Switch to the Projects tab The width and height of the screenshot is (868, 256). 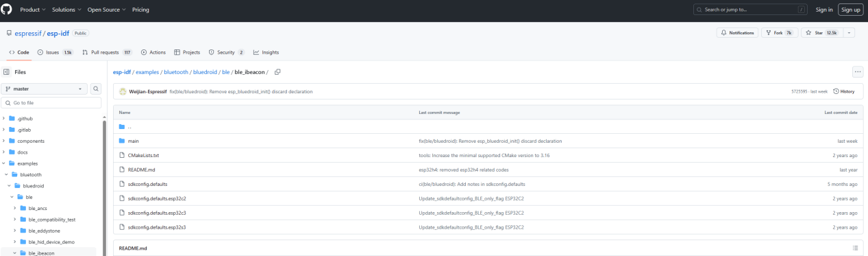187,52
